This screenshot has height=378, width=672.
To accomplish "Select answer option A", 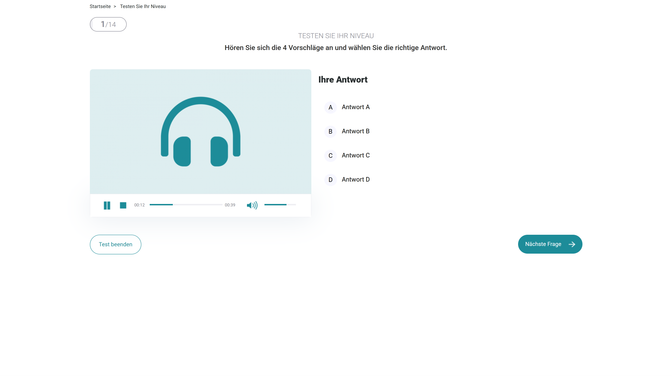I will [348, 107].
